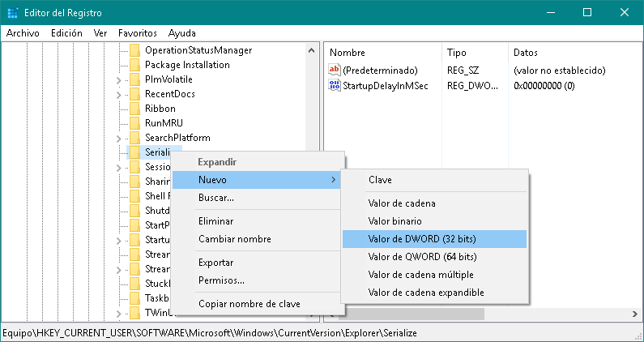Select the Ribbon key folder icon
The image size is (644, 342).
(135, 109)
